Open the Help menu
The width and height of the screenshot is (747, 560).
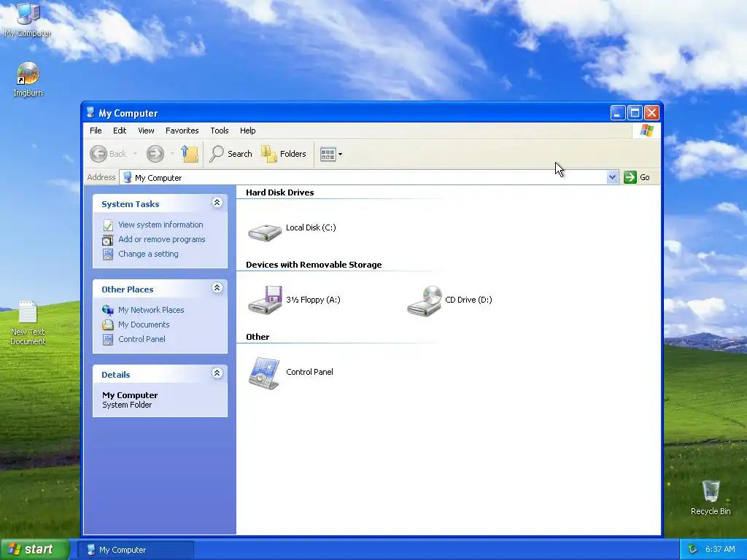tap(247, 131)
